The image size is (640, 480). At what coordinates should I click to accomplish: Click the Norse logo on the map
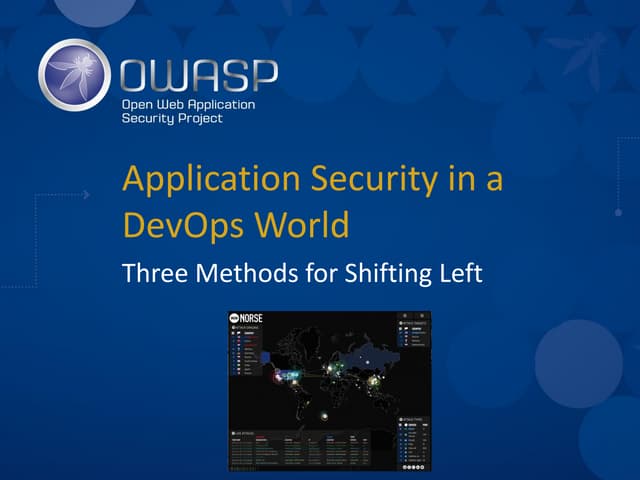point(245,320)
